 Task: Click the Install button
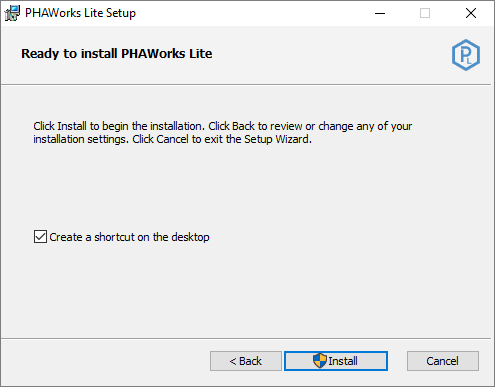coord(336,361)
